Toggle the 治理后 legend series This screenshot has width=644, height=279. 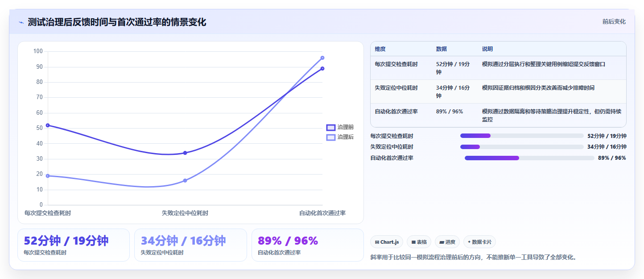pos(340,137)
